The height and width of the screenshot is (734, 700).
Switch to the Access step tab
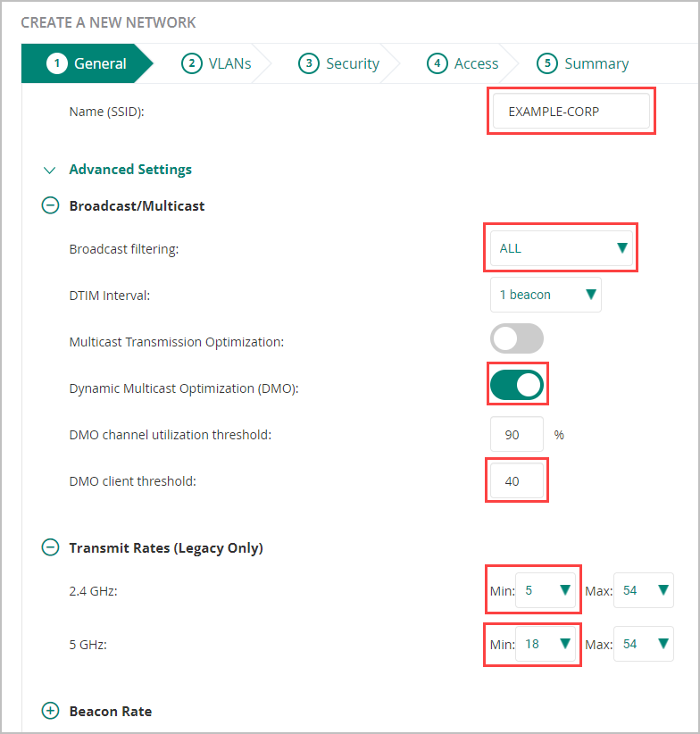tap(462, 63)
